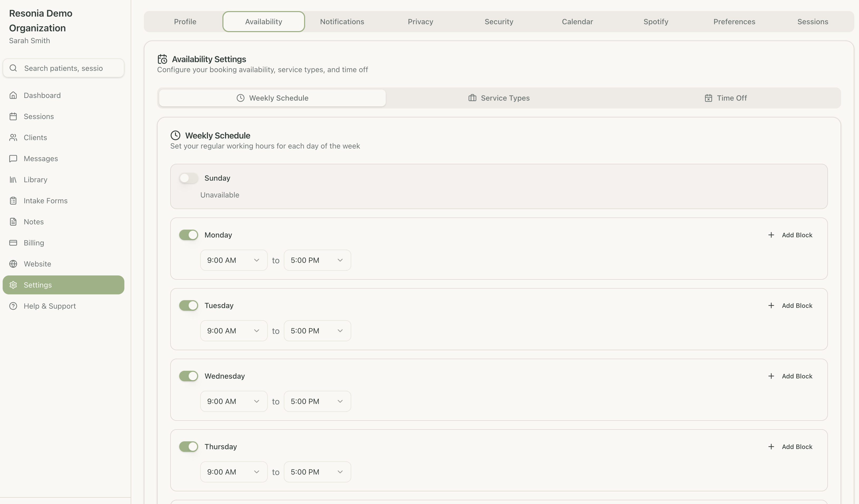Open the Preferences tab
The width and height of the screenshot is (859, 504).
734,21
